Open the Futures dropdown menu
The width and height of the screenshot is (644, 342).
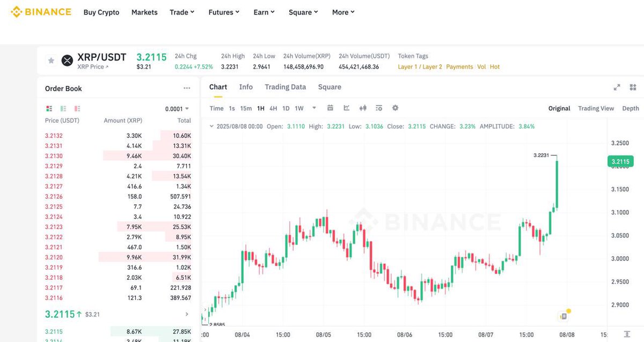pos(224,12)
